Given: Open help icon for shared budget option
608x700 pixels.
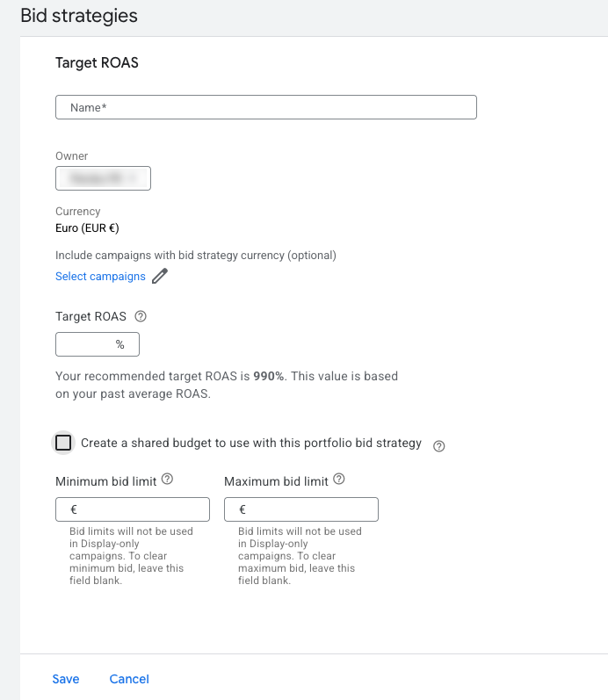Looking at the screenshot, I should (x=439, y=446).
